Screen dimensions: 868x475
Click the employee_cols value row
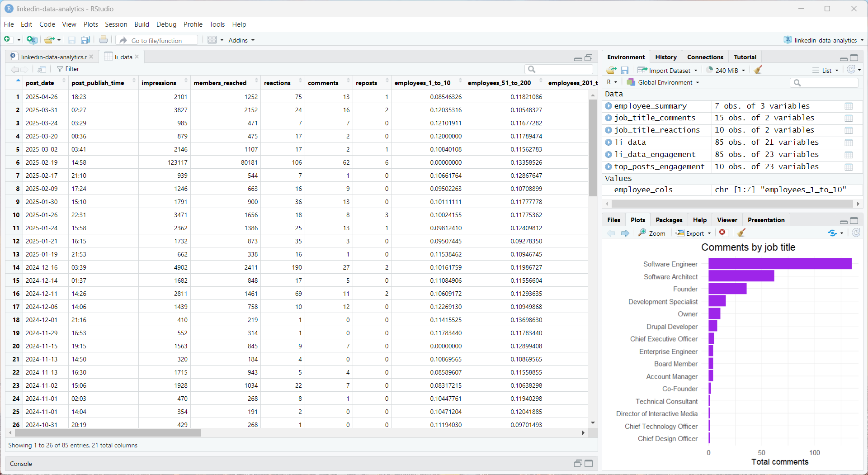point(732,190)
